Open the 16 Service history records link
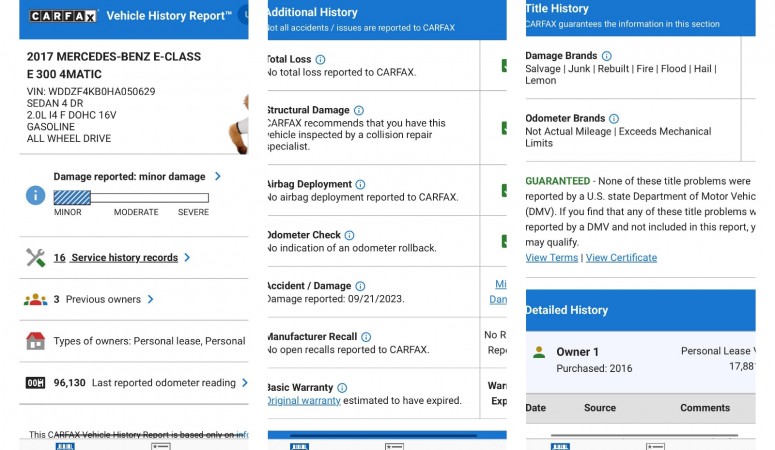This screenshot has height=450, width=775. coord(116,258)
